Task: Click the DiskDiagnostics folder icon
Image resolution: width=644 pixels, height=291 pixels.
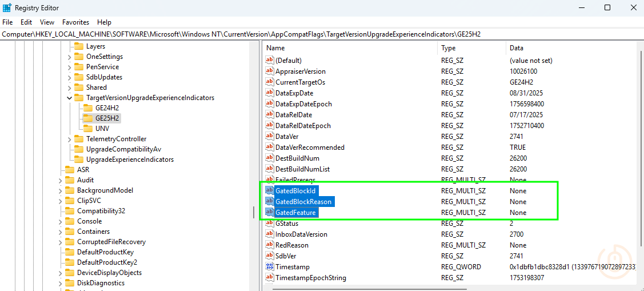Action: [x=69, y=283]
